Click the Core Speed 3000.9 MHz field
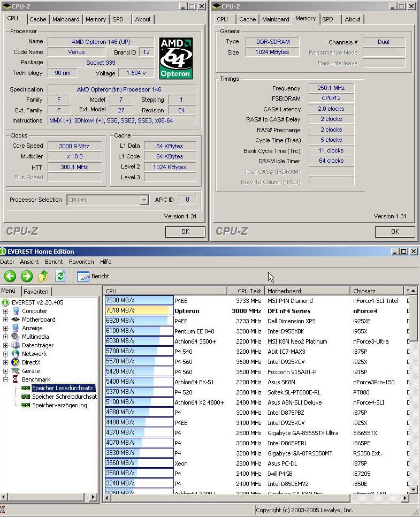Screen dimensions: 420x517 [x=74, y=146]
